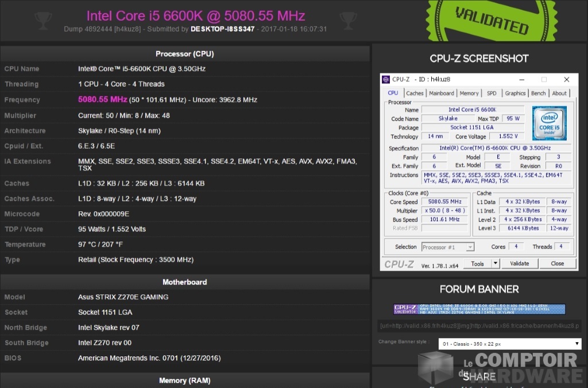This screenshot has width=588, height=388.
Task: Click the Level 2 4 x 256 KBytes field
Action: (x=523, y=219)
